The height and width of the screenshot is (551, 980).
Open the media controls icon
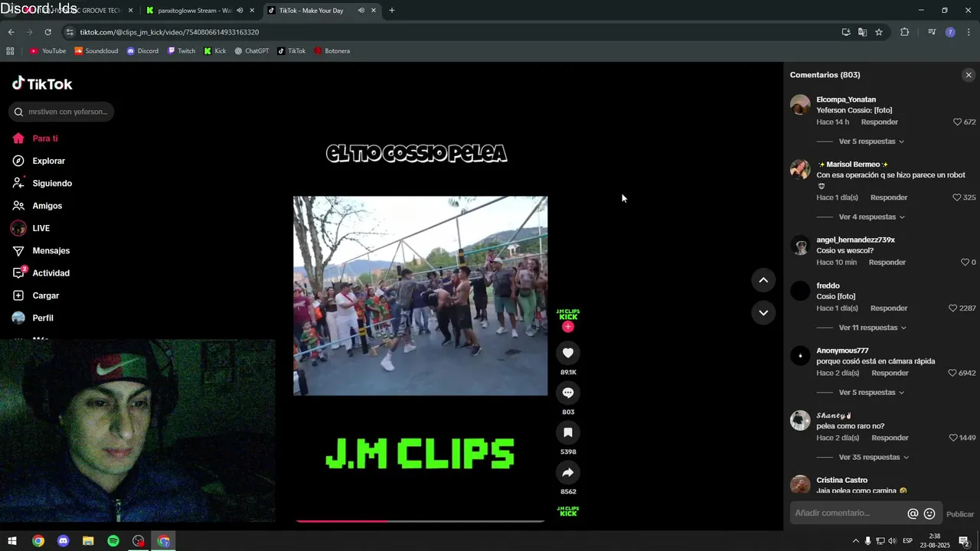pyautogui.click(x=932, y=32)
